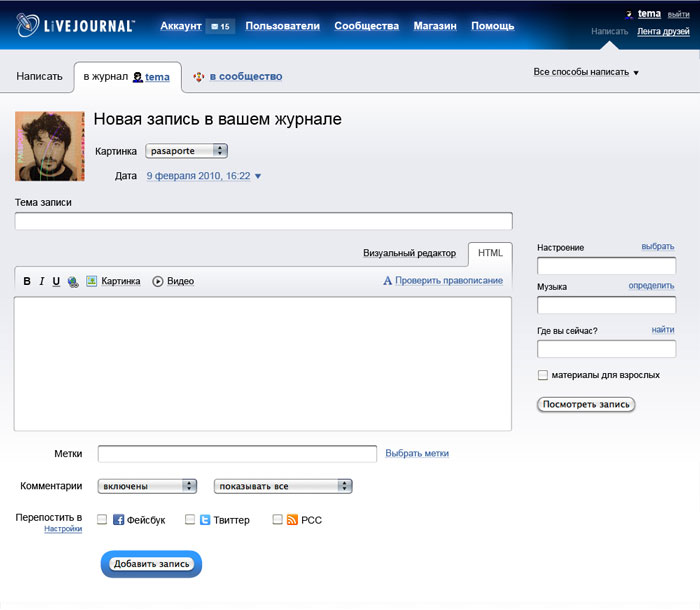Click the LiveJournal logo

click(x=80, y=26)
